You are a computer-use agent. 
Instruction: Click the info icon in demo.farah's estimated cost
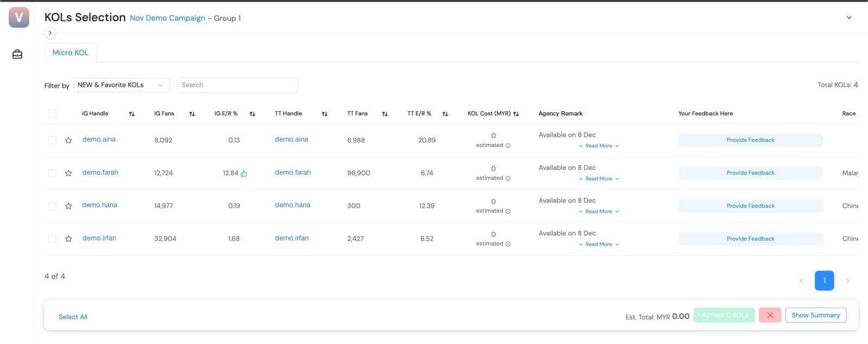(x=508, y=179)
